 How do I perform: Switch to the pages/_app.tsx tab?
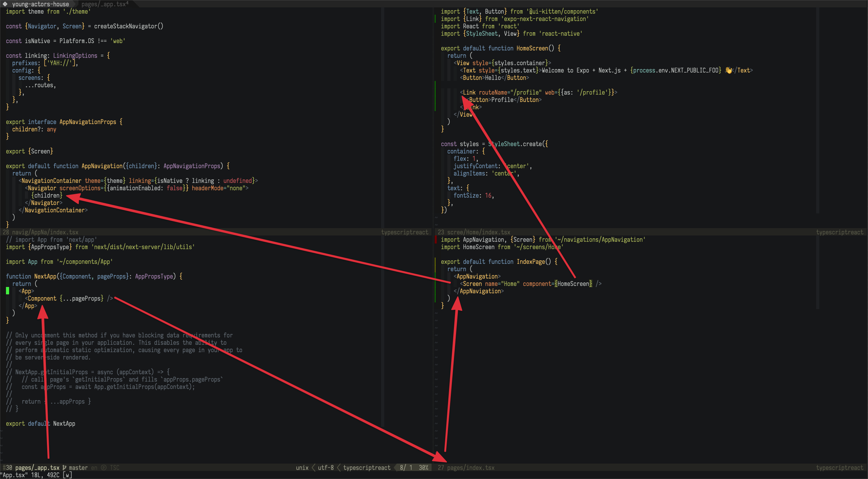click(103, 4)
